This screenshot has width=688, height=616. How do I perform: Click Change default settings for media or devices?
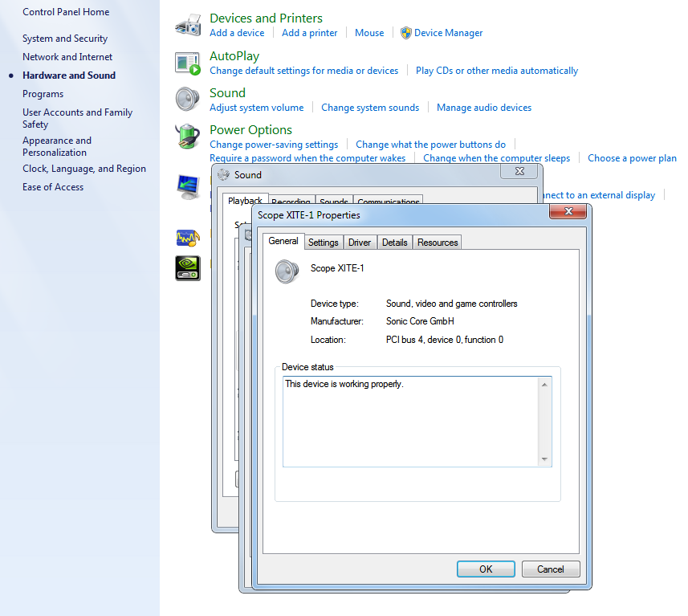[x=304, y=71]
